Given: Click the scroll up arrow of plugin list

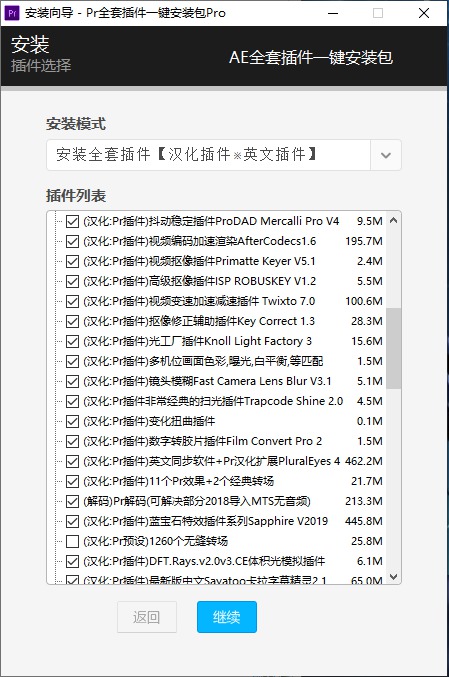Looking at the screenshot, I should pos(393,221).
